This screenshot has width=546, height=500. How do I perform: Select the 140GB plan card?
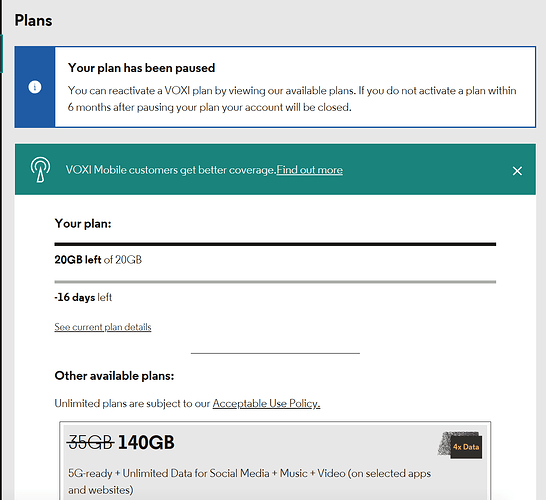tap(275, 461)
